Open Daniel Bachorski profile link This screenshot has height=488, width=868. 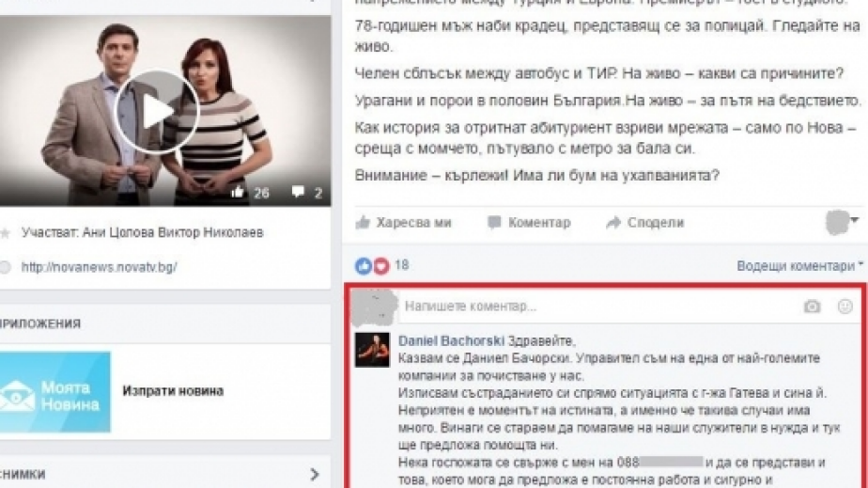pos(451,340)
